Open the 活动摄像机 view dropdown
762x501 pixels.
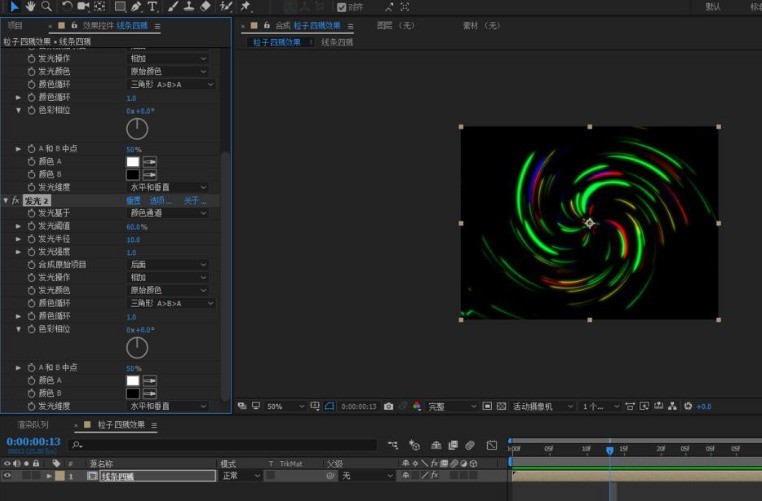542,406
